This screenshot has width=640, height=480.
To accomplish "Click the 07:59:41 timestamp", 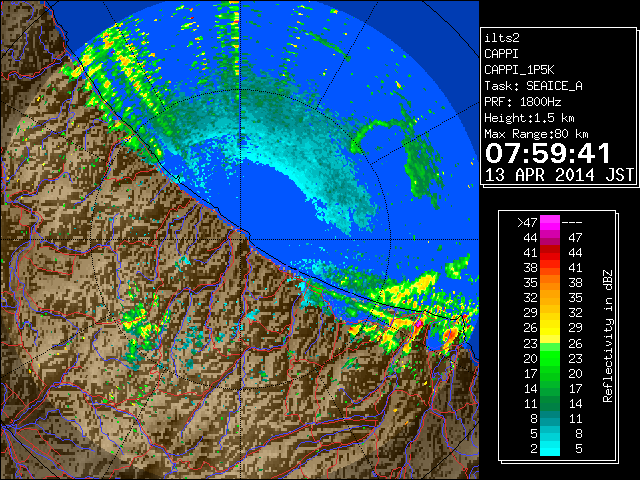I will (x=548, y=153).
